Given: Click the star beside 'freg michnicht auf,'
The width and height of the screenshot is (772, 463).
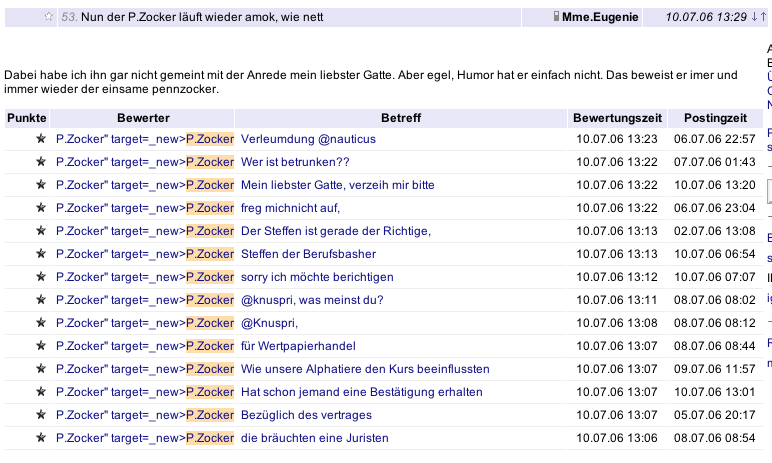Looking at the screenshot, I should point(41,208).
